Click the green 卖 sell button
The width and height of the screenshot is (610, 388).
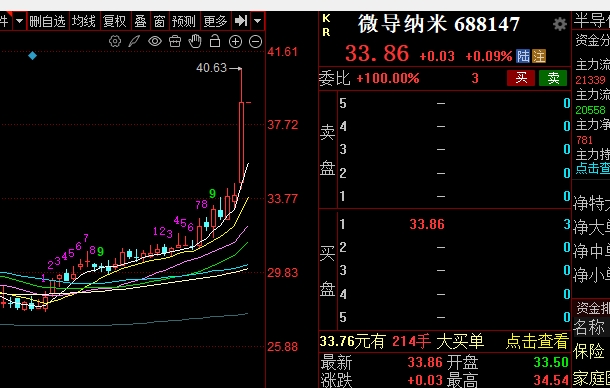pos(553,78)
